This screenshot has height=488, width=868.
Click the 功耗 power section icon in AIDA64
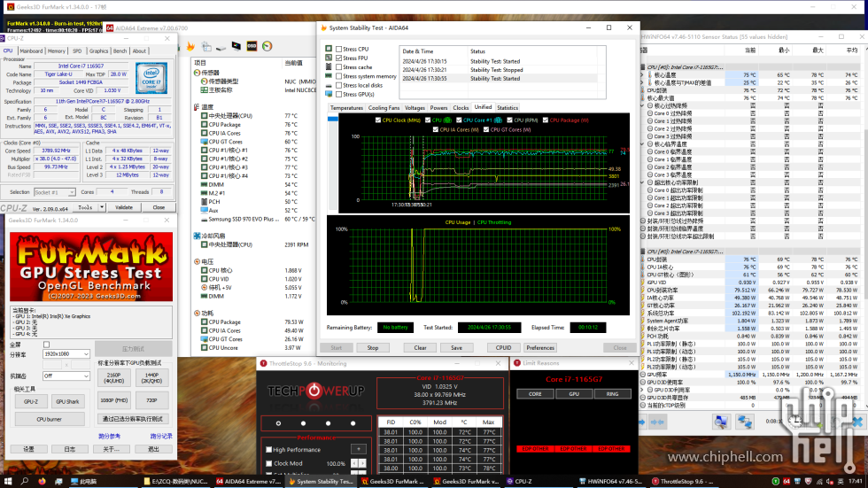point(197,314)
